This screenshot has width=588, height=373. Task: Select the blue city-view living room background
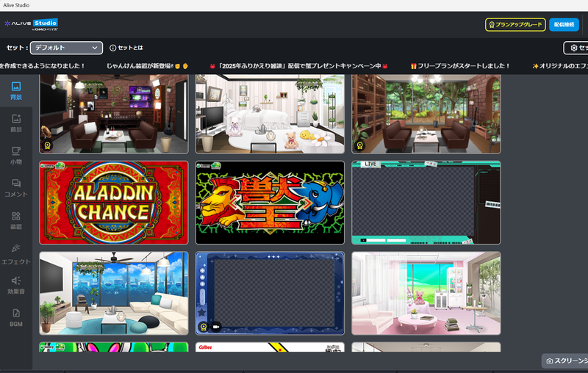point(114,293)
